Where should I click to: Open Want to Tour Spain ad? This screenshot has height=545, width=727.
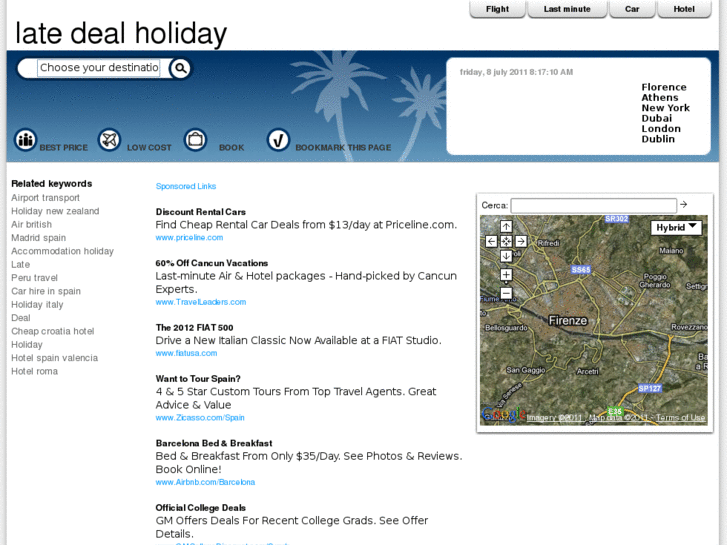198,379
